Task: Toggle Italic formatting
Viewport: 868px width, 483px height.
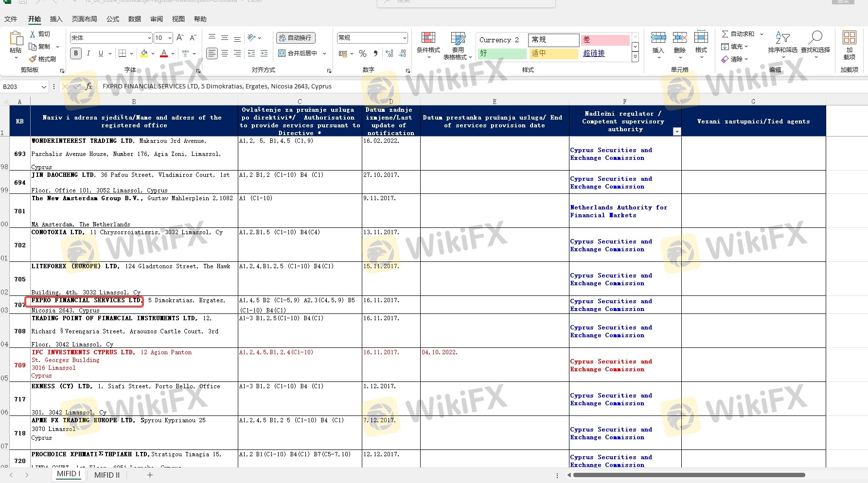Action: click(89, 53)
